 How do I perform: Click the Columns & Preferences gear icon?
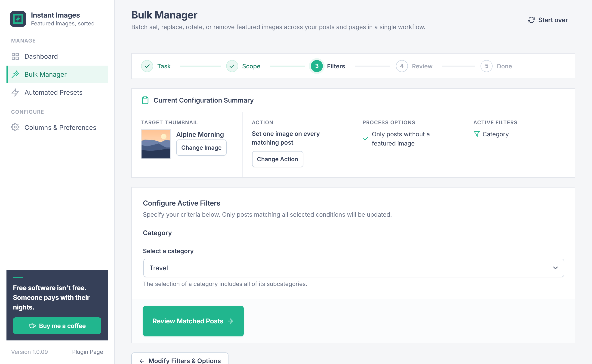tap(15, 127)
